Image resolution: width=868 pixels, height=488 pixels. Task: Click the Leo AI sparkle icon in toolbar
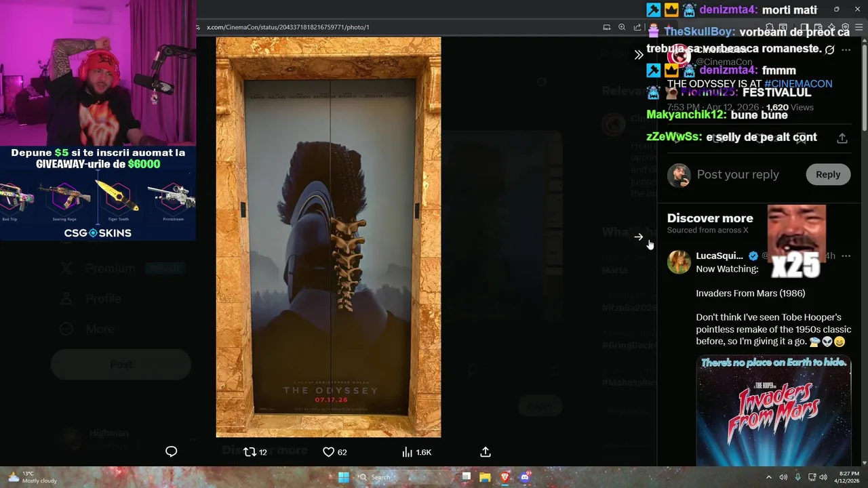[x=831, y=27]
